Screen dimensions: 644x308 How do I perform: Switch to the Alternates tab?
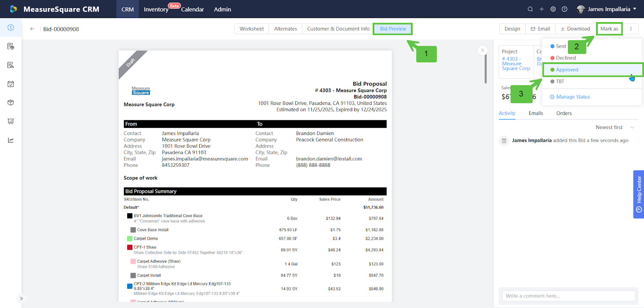(x=285, y=29)
